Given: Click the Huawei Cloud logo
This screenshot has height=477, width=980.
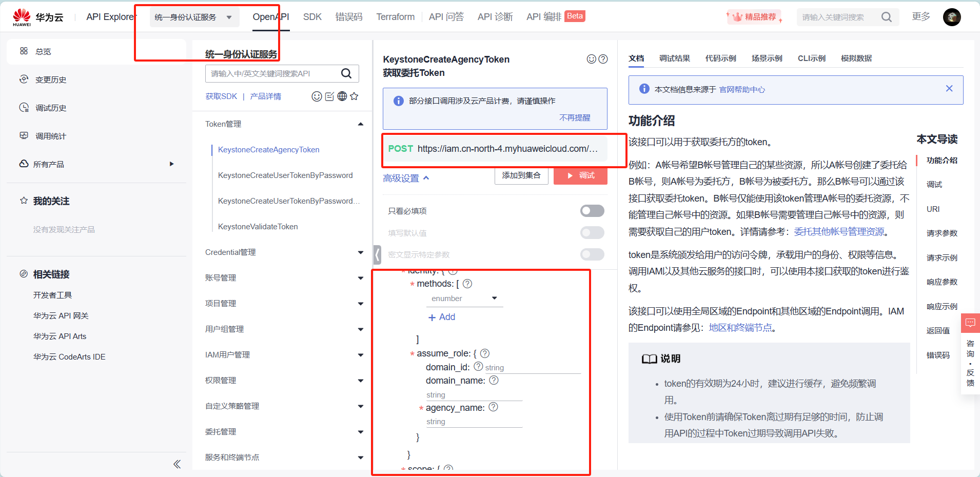Looking at the screenshot, I should point(38,17).
